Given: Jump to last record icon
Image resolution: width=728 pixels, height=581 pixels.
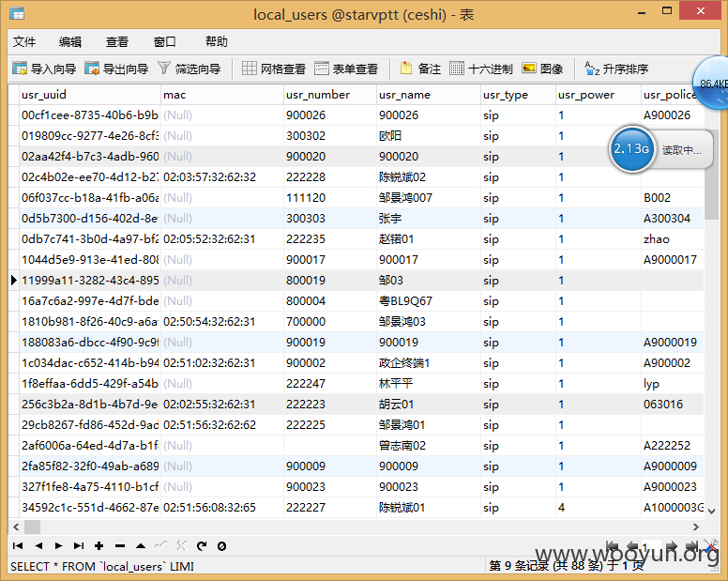Looking at the screenshot, I should [x=79, y=545].
